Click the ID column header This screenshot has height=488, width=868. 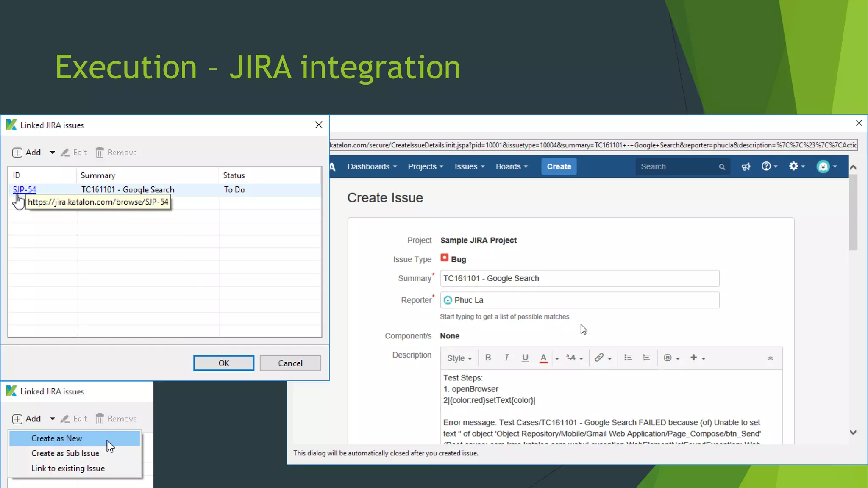42,175
